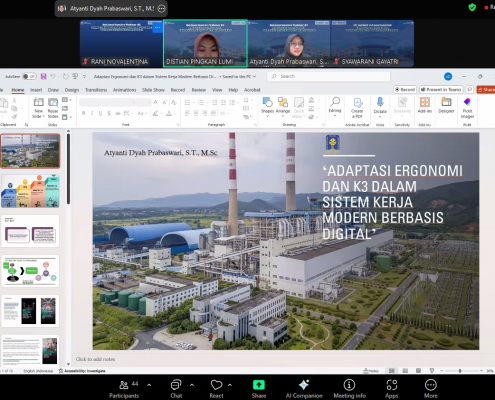The image size is (495, 400).
Task: Open the Design ribbon tab
Action: point(72,90)
